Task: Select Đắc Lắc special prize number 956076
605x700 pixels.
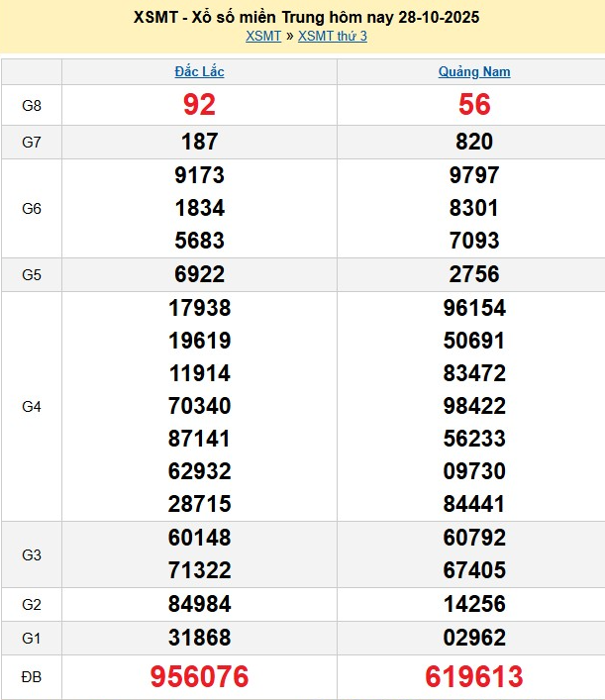Action: pos(199,677)
